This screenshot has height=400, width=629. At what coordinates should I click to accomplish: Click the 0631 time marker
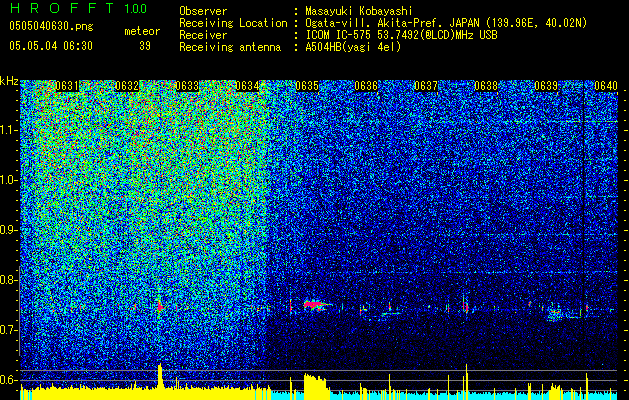[x=67, y=86]
